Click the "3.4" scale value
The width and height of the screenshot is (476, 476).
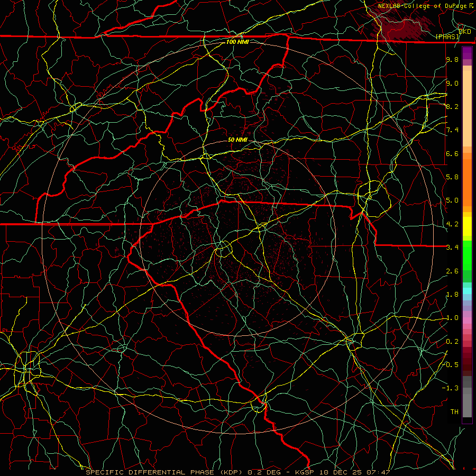coord(452,248)
